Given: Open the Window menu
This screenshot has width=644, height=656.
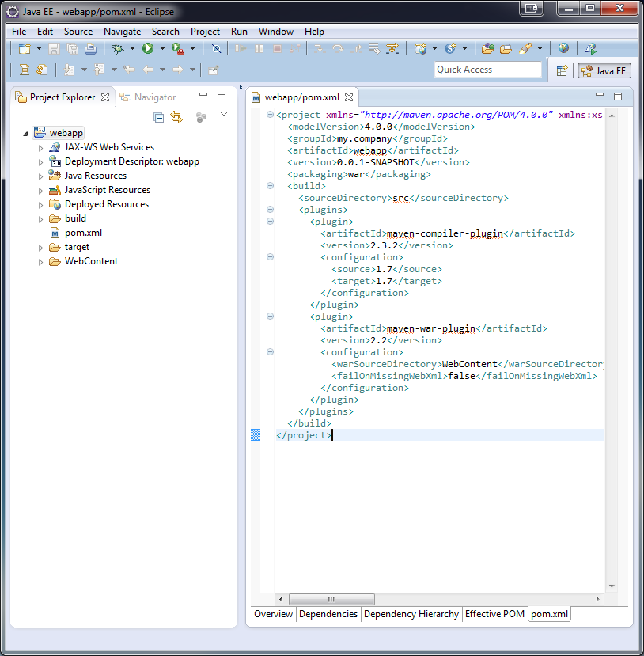Looking at the screenshot, I should (x=275, y=32).
